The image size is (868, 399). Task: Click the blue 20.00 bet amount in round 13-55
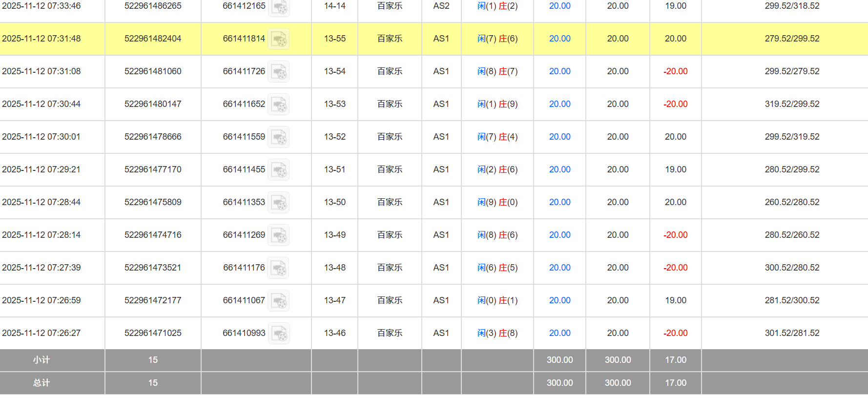(559, 39)
